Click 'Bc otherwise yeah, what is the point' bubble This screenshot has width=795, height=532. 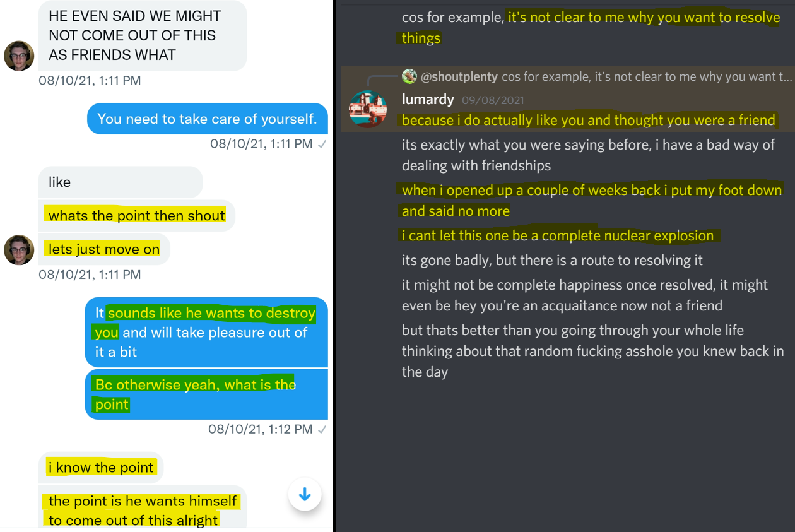tap(206, 394)
